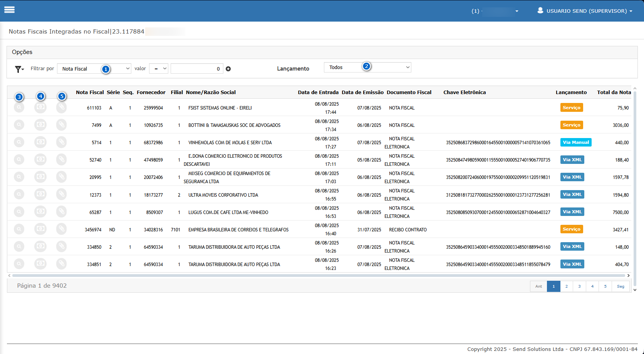
Task: View details magnifier for ULTRA MOVEIS row
Action: click(x=19, y=194)
